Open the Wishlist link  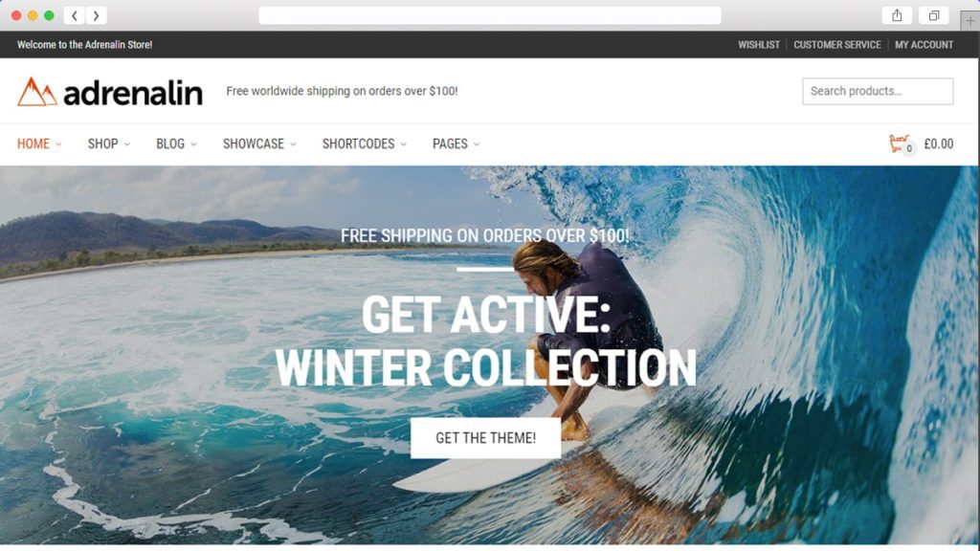[759, 45]
